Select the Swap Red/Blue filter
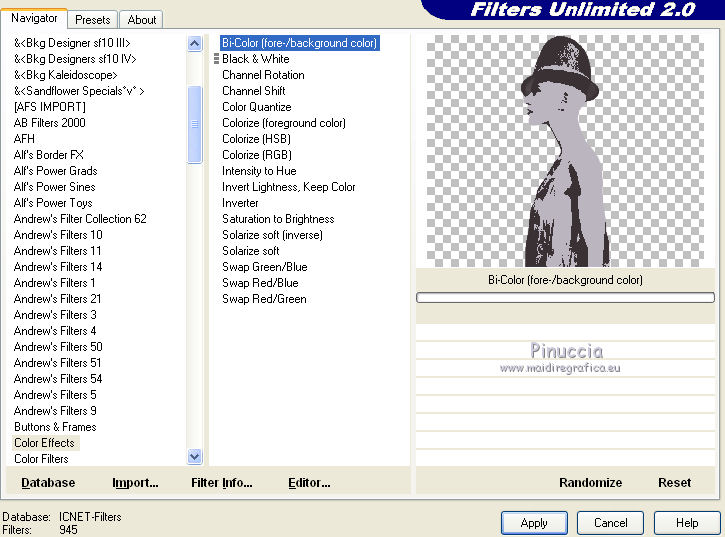 tap(260, 283)
